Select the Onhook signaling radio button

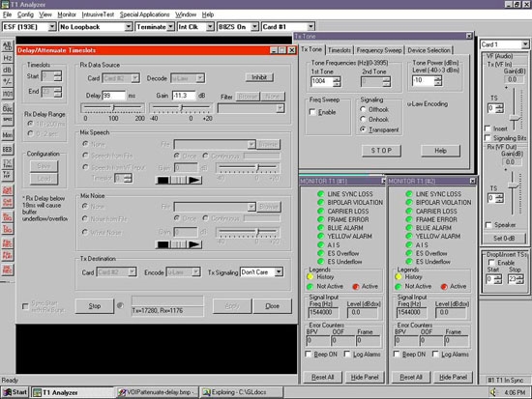363,120
